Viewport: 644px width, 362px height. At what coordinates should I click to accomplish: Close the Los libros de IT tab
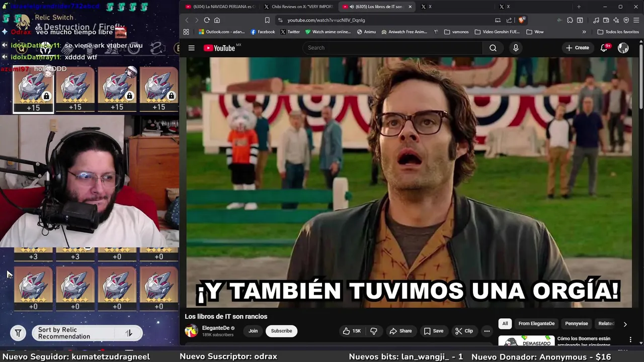coord(410,7)
